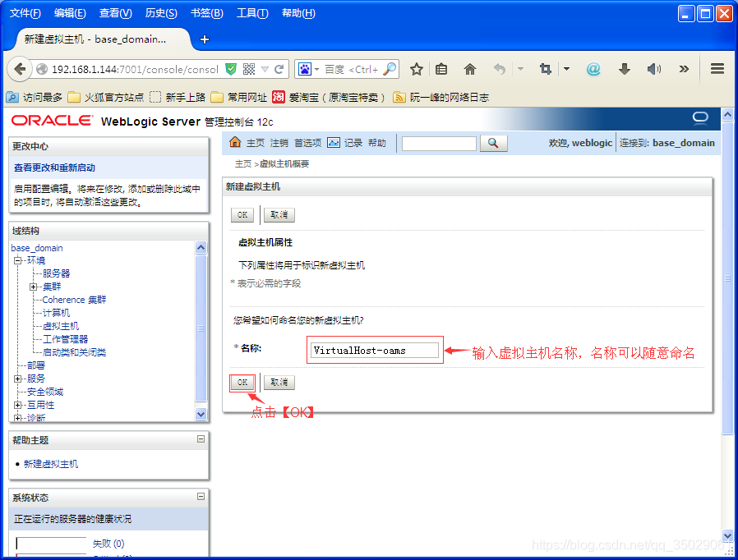The height and width of the screenshot is (560, 738).
Task: Select 服务器 in domain tree
Action: click(x=56, y=273)
